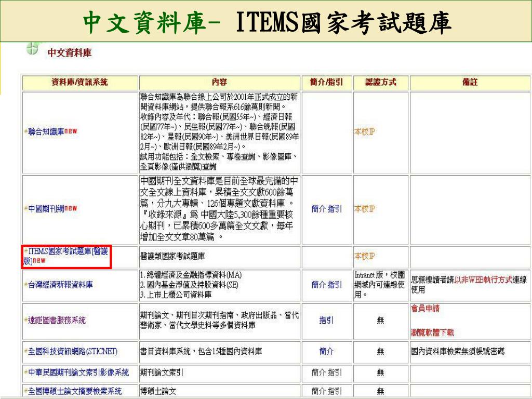This screenshot has width=532, height=399.
Task: Click 書目資料庫系統，包含15種國內資料庫 text
Action: point(201,351)
